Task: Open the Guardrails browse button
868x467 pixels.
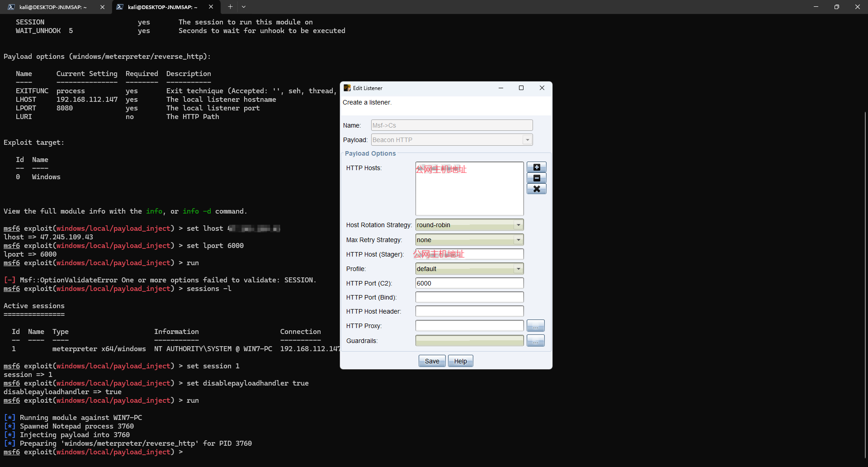Action: pos(536,341)
